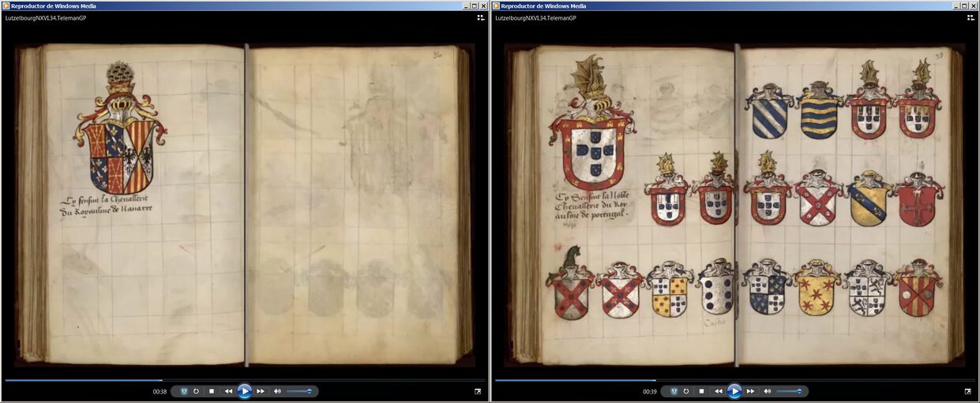Click the seek bar in the right player
980x403 pixels.
tap(734, 380)
